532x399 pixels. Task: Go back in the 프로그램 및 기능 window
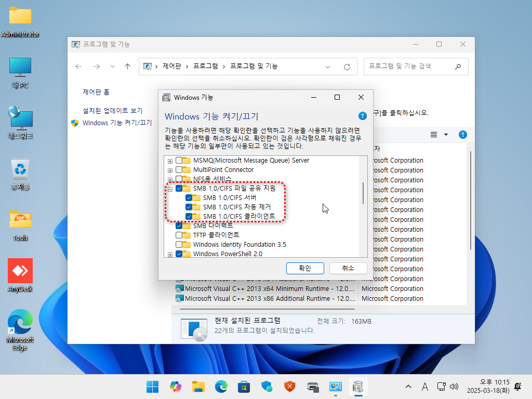pyautogui.click(x=78, y=66)
